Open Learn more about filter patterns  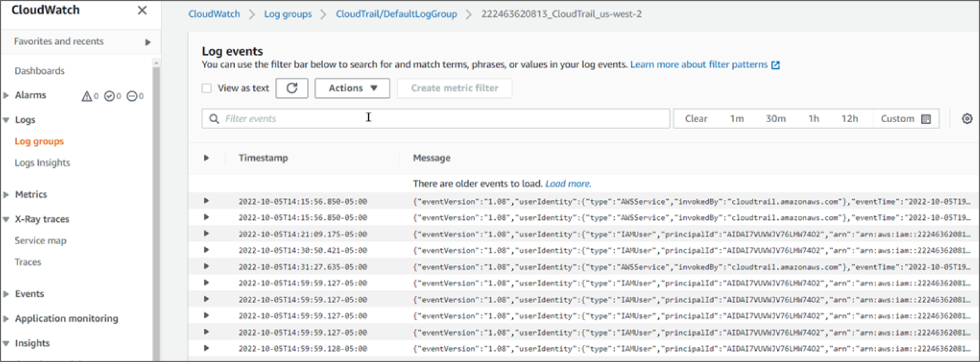coord(699,65)
